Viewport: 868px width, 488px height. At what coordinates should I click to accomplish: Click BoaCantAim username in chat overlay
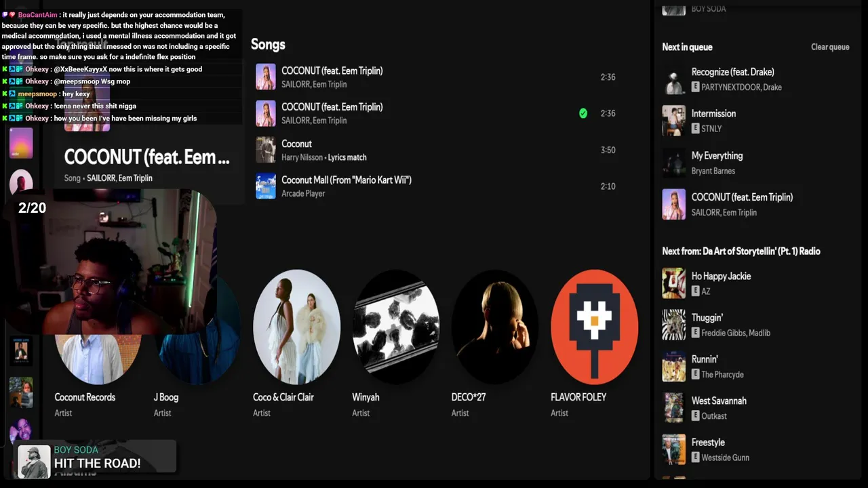point(37,15)
